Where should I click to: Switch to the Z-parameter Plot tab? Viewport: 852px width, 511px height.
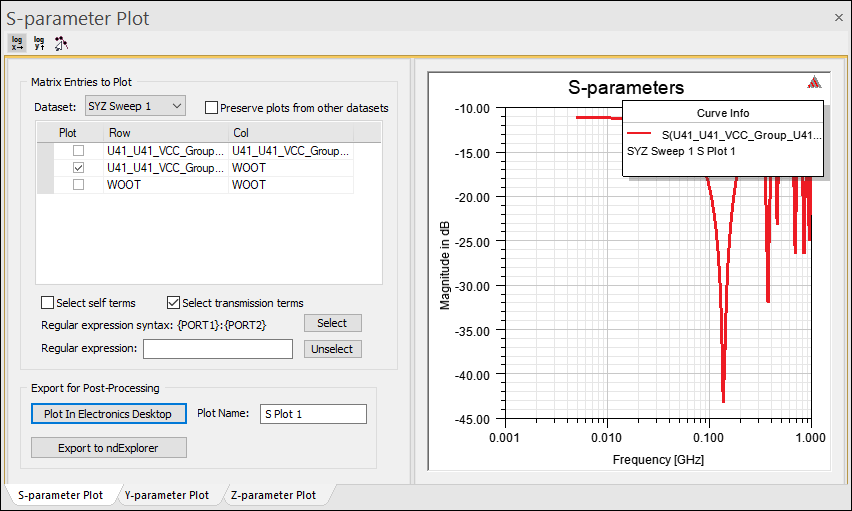[273, 495]
